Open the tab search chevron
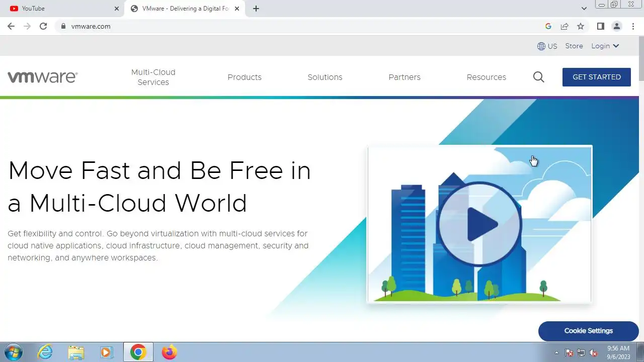This screenshot has height=362, width=644. click(x=584, y=9)
